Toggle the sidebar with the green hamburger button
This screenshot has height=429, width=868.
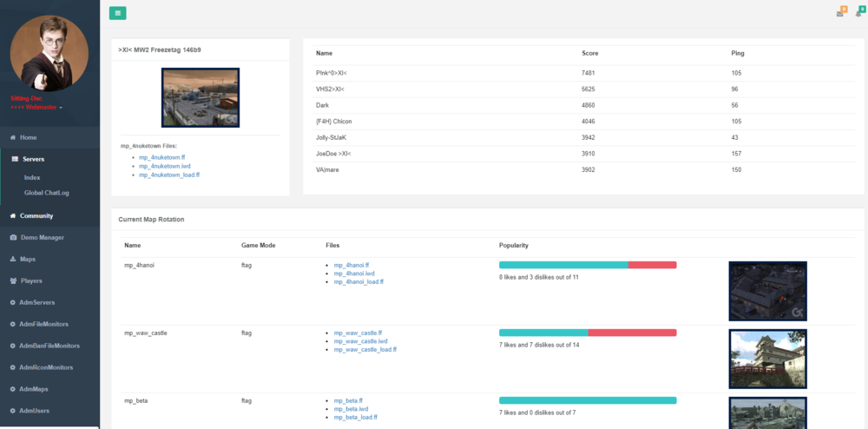coord(117,13)
